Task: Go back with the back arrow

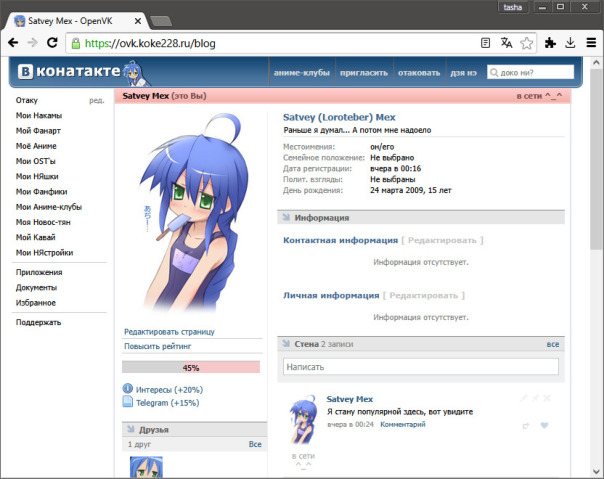Action: pyautogui.click(x=13, y=42)
